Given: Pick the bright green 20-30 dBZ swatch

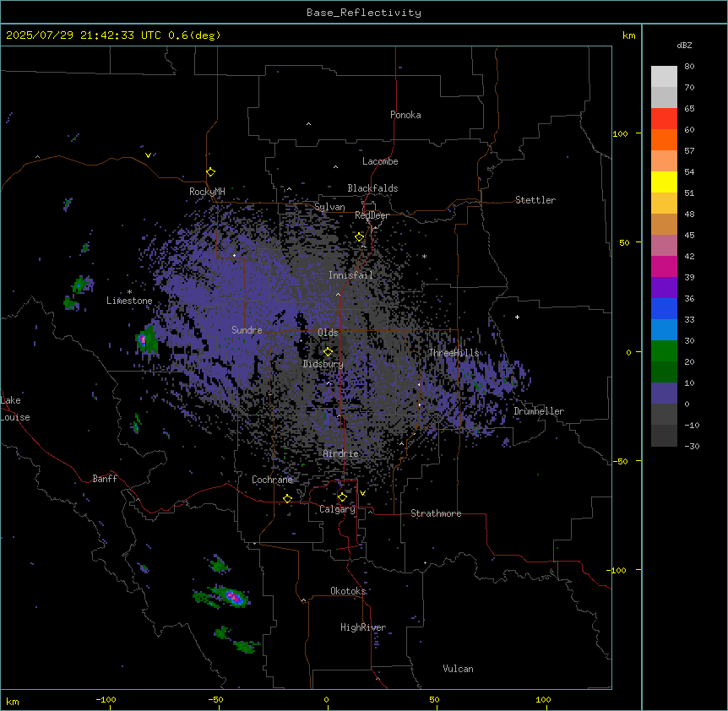Looking at the screenshot, I should click(664, 351).
